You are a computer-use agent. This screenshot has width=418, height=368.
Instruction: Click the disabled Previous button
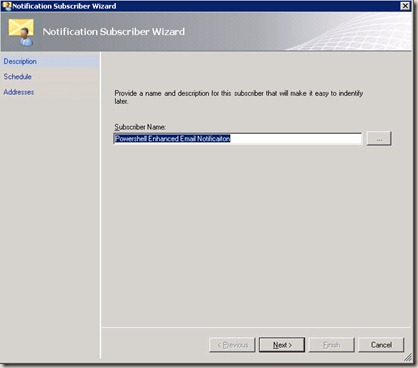tap(232, 345)
